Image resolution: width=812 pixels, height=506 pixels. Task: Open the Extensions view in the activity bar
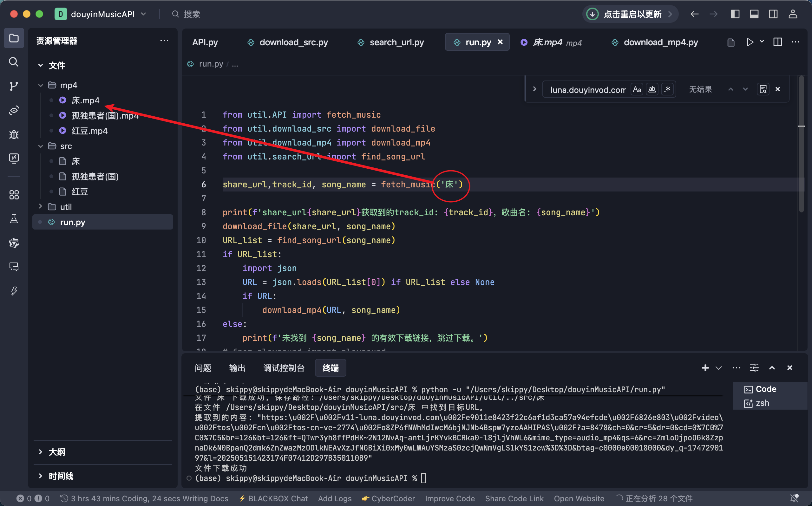pos(14,195)
